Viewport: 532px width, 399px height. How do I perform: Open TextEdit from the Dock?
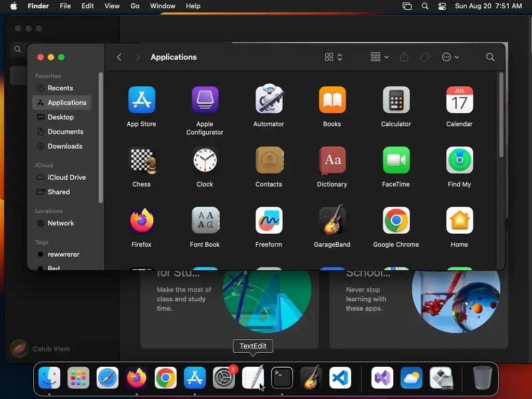253,377
